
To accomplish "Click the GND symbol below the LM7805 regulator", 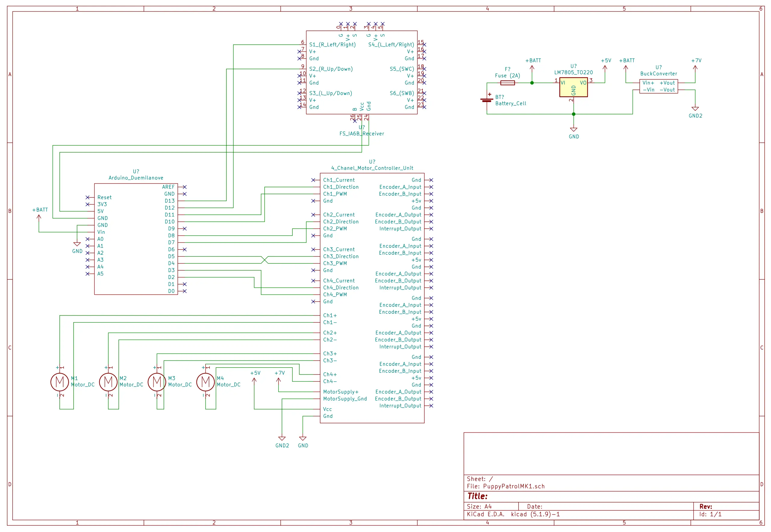I will point(573,130).
